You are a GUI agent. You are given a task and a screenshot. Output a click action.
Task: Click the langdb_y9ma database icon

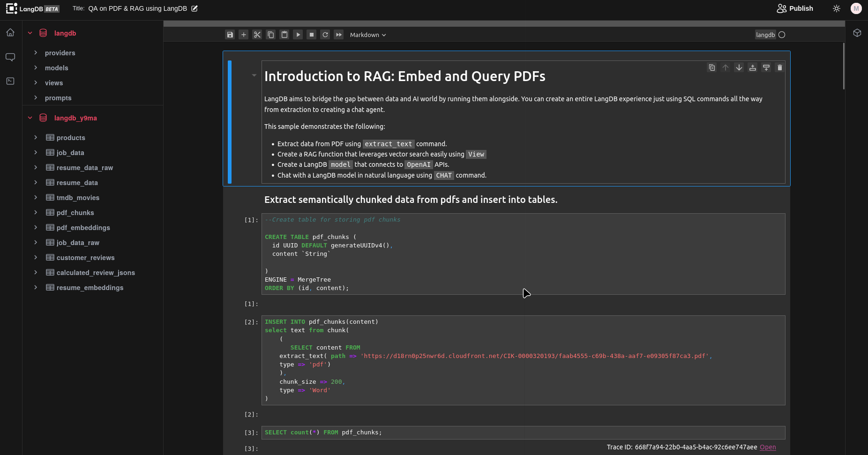click(x=43, y=118)
